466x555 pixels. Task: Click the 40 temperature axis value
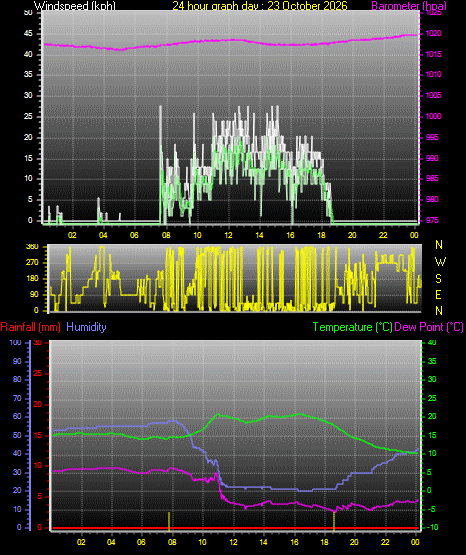[432, 343]
